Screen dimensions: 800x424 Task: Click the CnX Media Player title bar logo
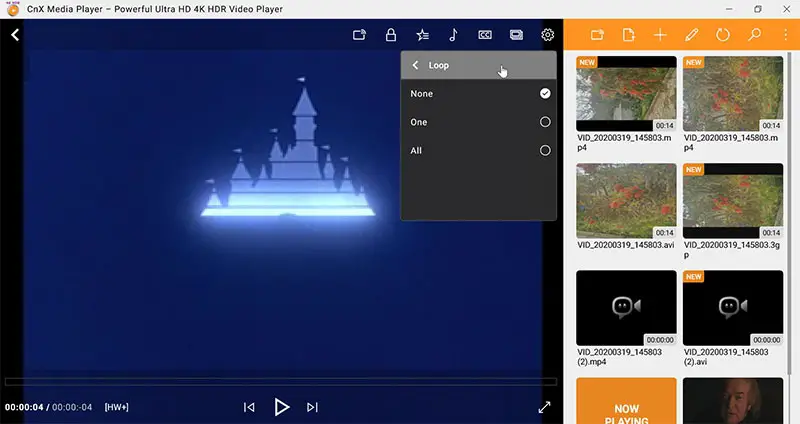[x=13, y=9]
